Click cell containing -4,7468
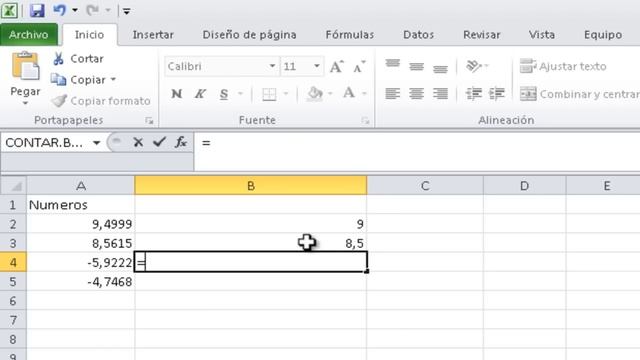The height and width of the screenshot is (360, 640). tap(81, 282)
